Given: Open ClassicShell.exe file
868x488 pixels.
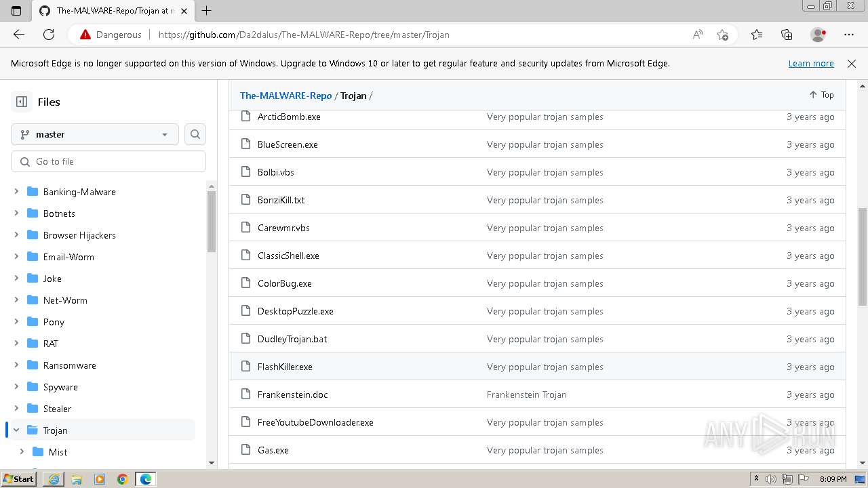Looking at the screenshot, I should (288, 256).
